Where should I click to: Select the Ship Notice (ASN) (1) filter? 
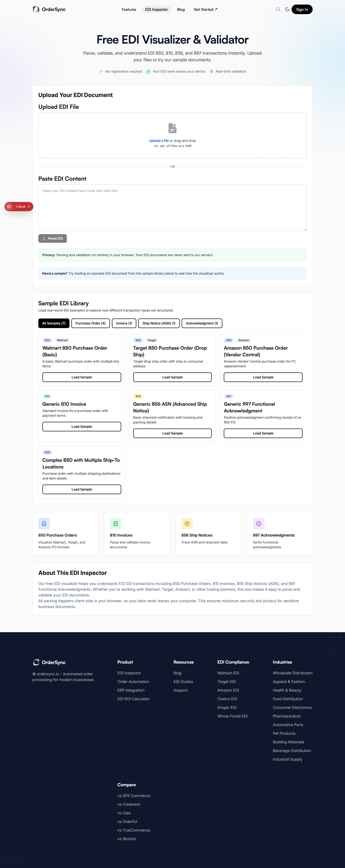coord(159,324)
